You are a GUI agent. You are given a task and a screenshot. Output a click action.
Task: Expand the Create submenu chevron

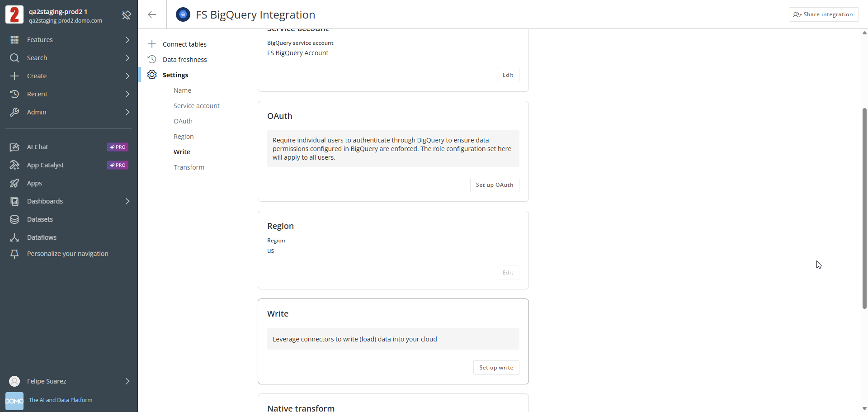tap(127, 76)
